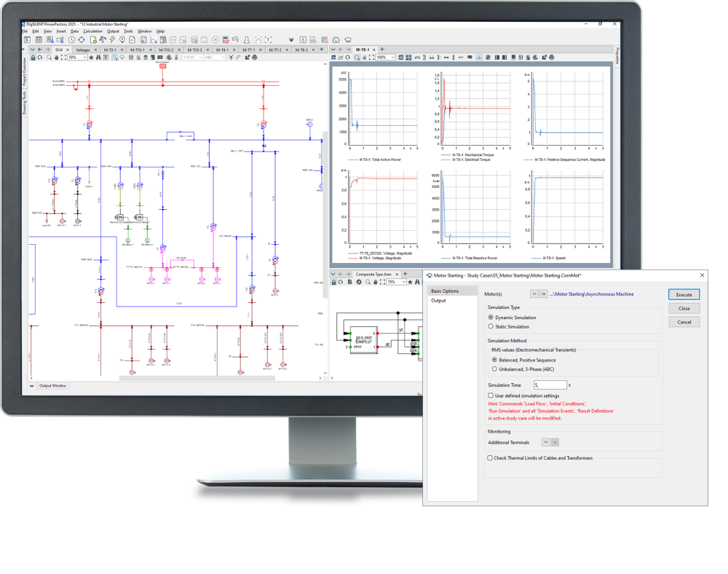The width and height of the screenshot is (728, 574).
Task: Open the Drawing Tools side panel tab
Action: (25, 103)
